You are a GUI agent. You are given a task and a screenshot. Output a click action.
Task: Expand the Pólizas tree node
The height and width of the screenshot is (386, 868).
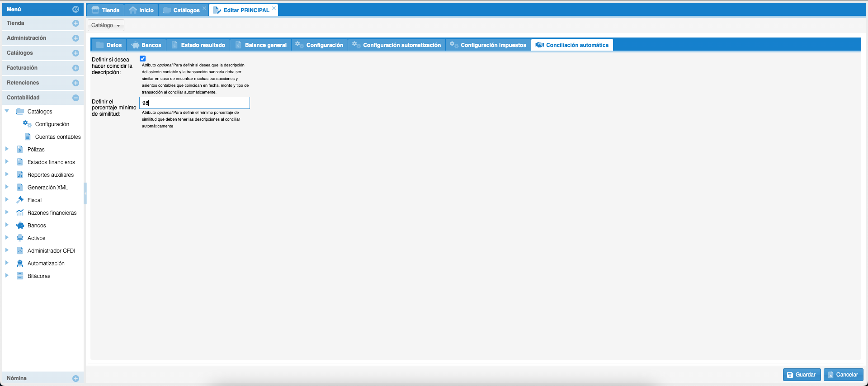click(x=7, y=149)
